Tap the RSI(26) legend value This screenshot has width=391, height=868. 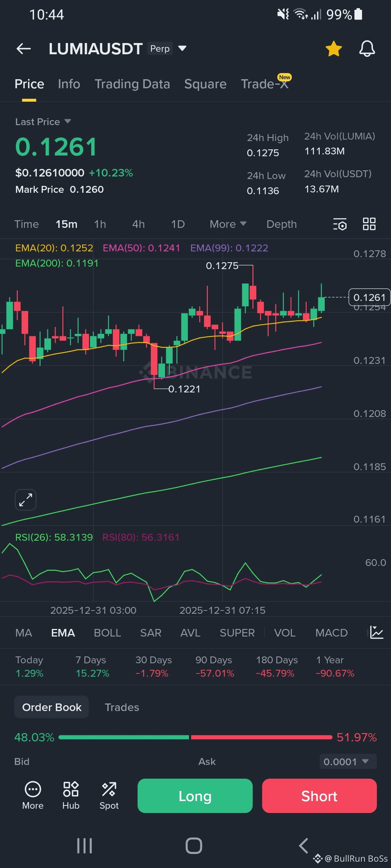pyautogui.click(x=54, y=537)
